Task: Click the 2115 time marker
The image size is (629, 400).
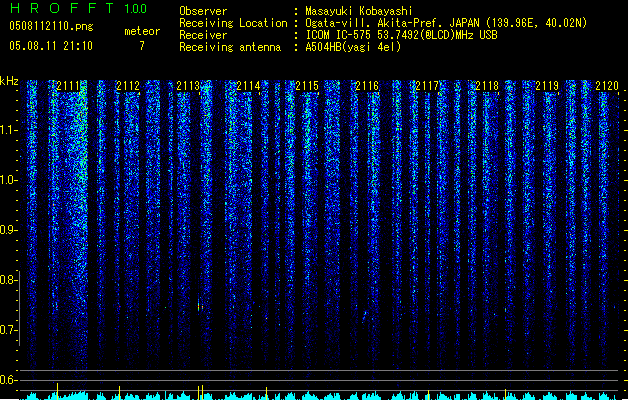Action: point(307,86)
